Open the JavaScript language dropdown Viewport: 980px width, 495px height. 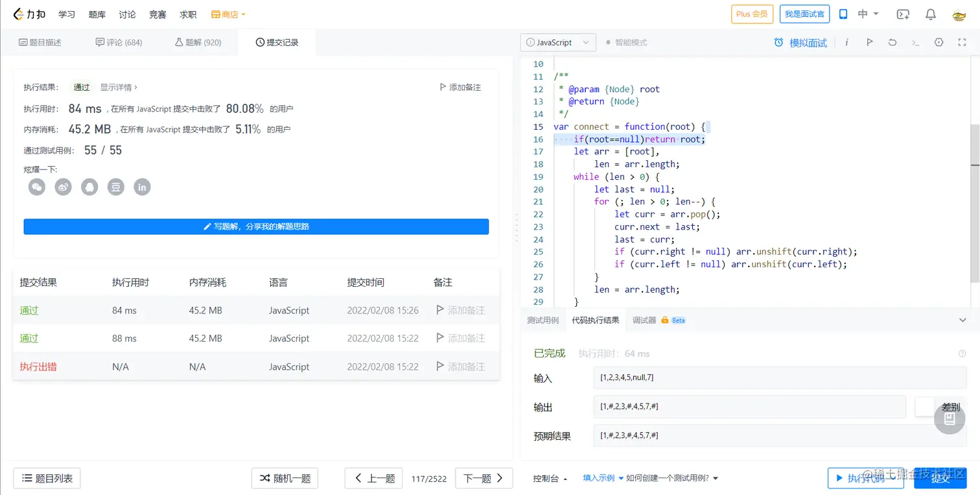click(x=558, y=43)
